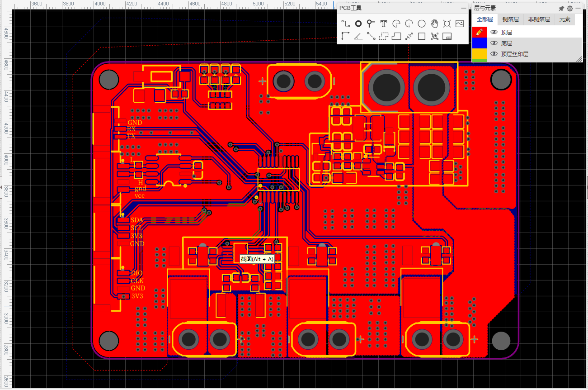
Task: Open layer settings via gear icon
Action: click(x=570, y=8)
